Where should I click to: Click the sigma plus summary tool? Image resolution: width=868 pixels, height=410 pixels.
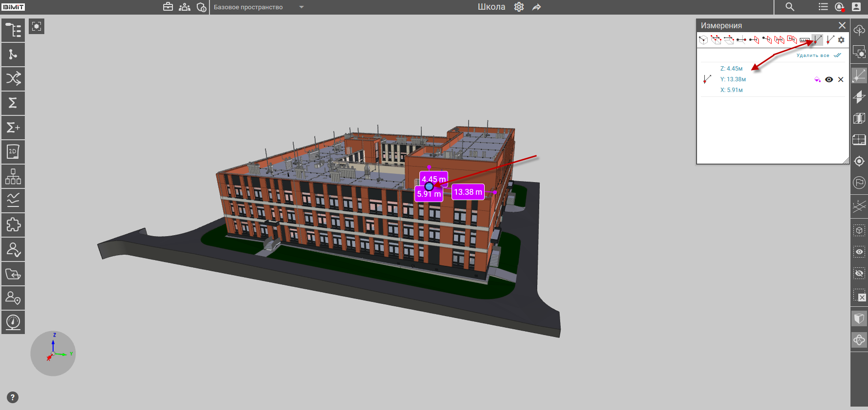point(13,128)
